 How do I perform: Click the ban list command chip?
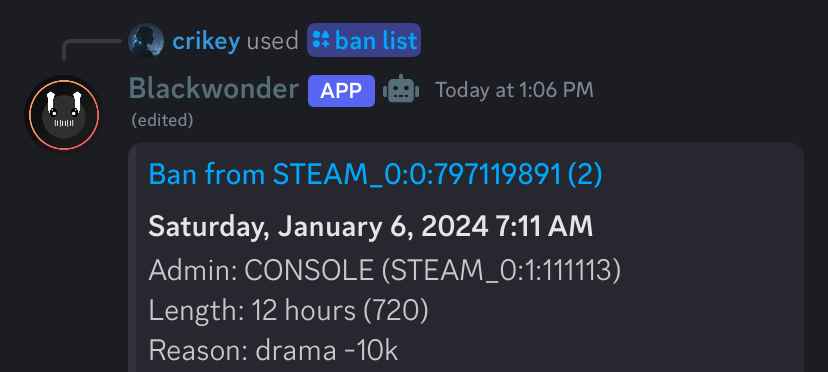click(x=364, y=40)
